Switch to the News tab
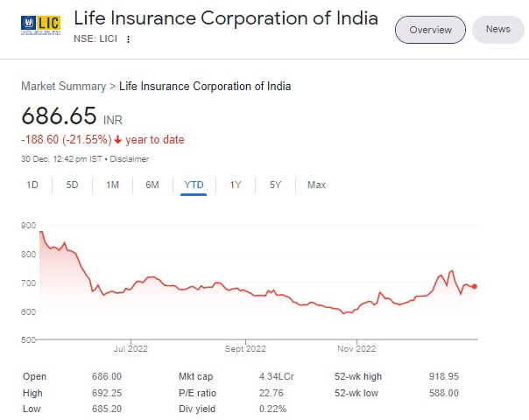This screenshot has height=420, width=529. (497, 30)
